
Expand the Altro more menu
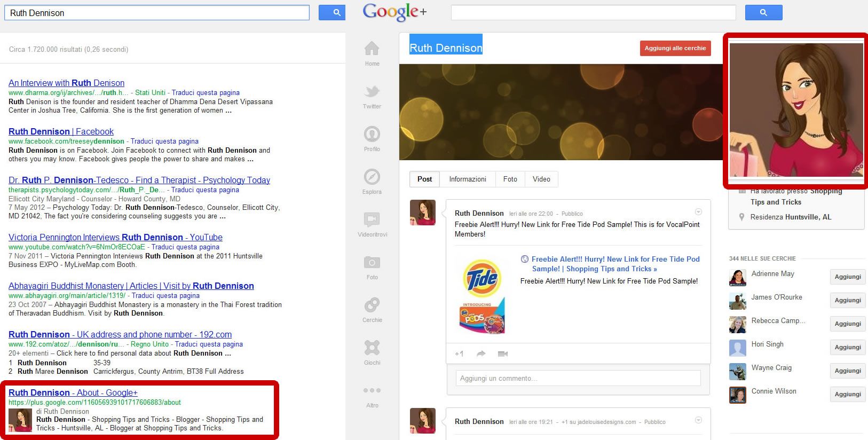pos(372,391)
